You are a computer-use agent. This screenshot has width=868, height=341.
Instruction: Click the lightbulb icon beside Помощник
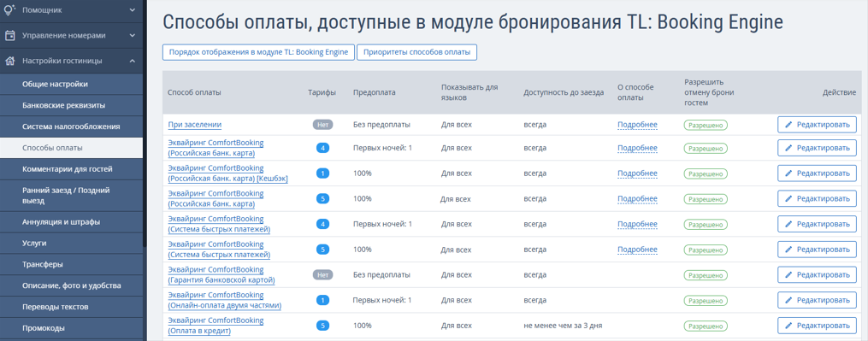(9, 9)
